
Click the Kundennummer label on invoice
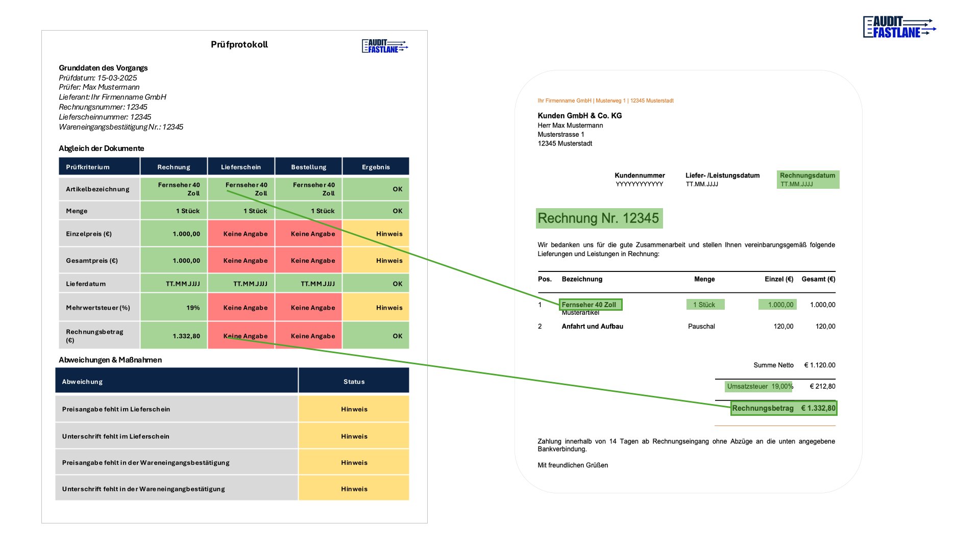(x=640, y=176)
